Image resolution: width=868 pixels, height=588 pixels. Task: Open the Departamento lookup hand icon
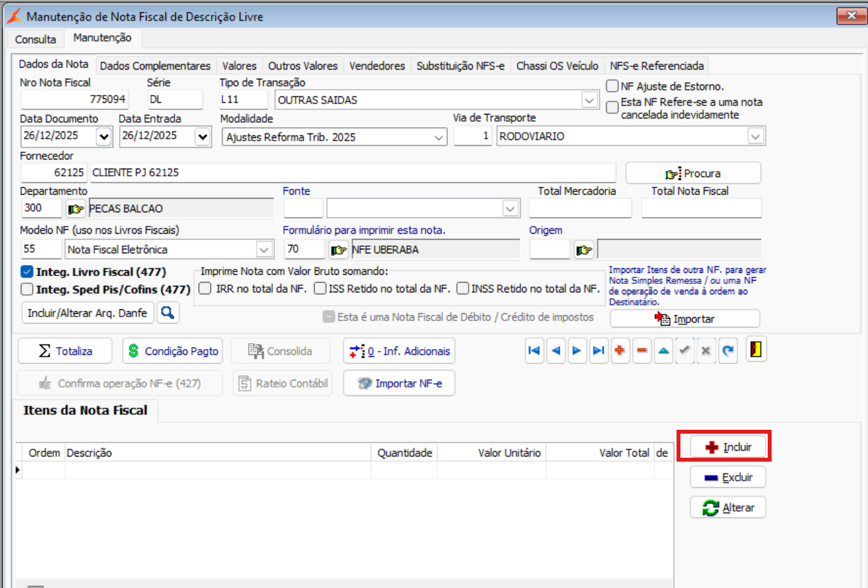76,209
